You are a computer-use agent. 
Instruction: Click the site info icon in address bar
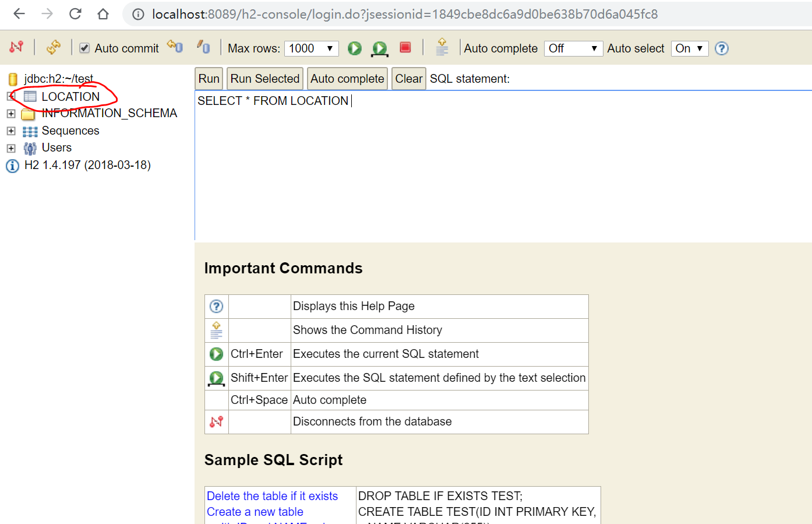[139, 15]
